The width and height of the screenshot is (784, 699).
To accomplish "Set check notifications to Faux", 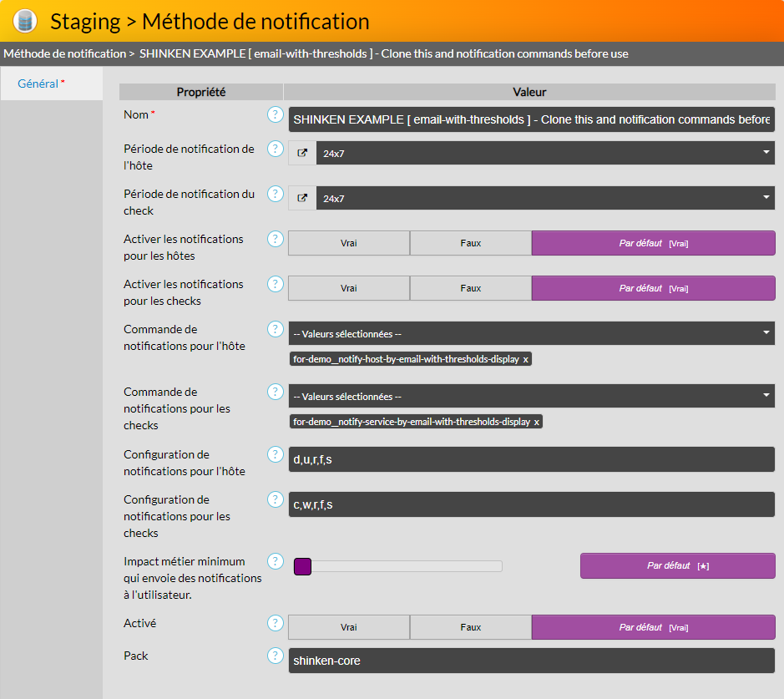I will coord(471,288).
